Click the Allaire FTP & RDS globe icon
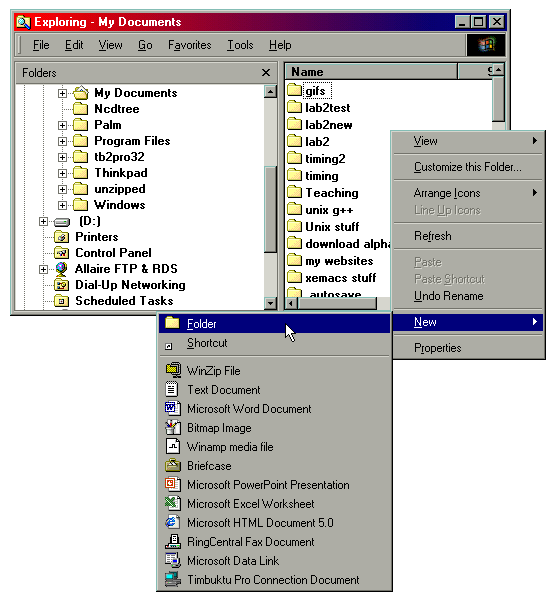Viewport: 553px width, 598px height. pos(61,269)
